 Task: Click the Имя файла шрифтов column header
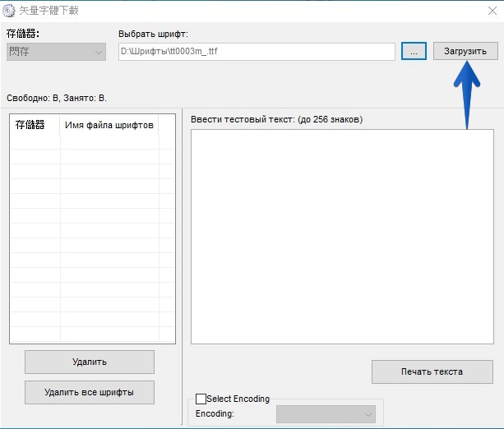pos(109,125)
